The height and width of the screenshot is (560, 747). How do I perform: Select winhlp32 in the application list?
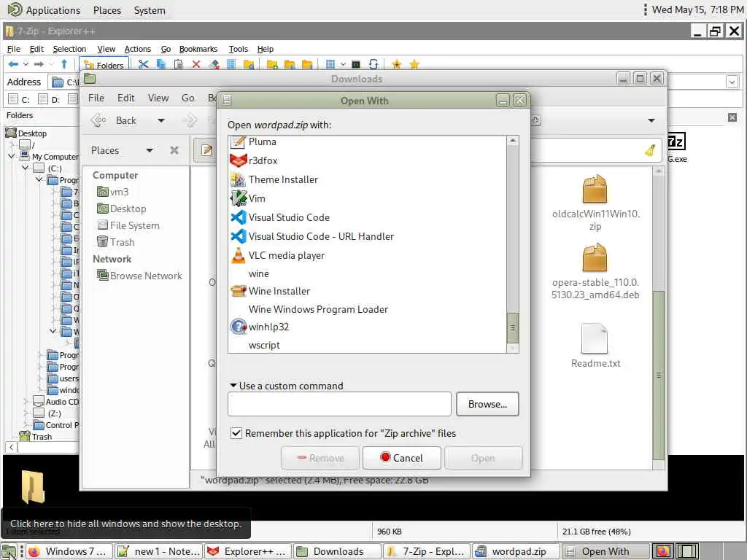pos(368,327)
